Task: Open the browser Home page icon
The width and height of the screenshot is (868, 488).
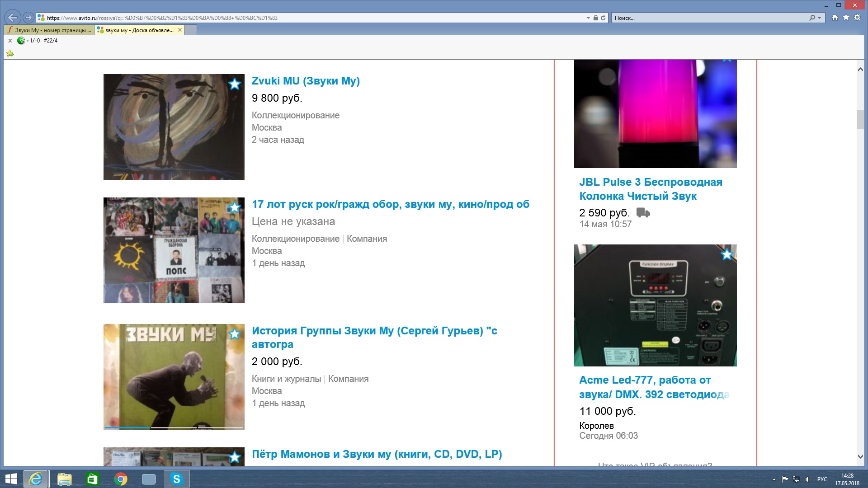Action: coord(835,18)
